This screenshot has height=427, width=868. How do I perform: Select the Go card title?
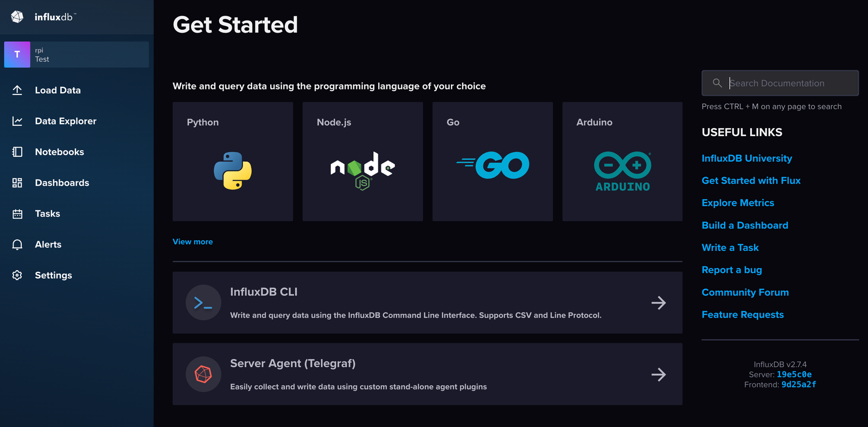coord(453,123)
